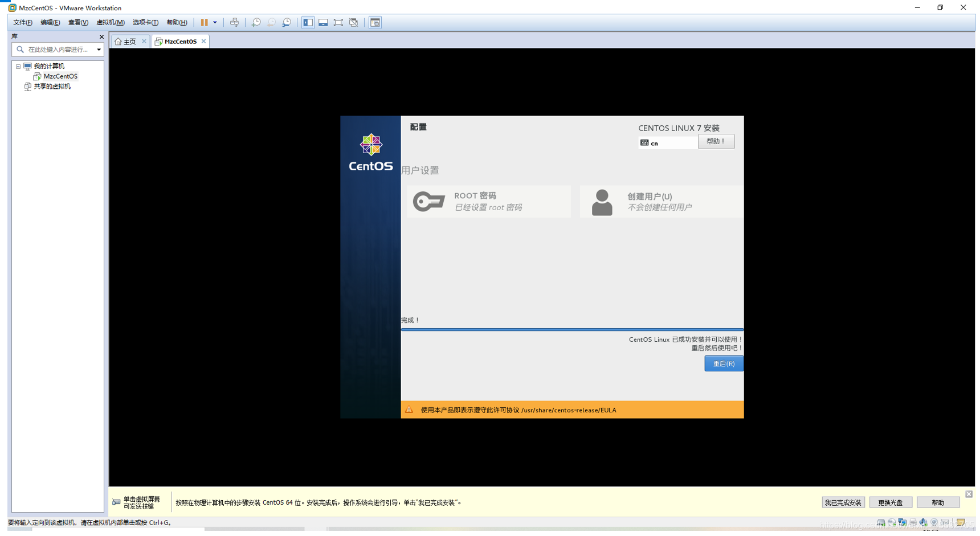The height and width of the screenshot is (536, 980).
Task: Close the MzcCentOS tab
Action: point(203,41)
